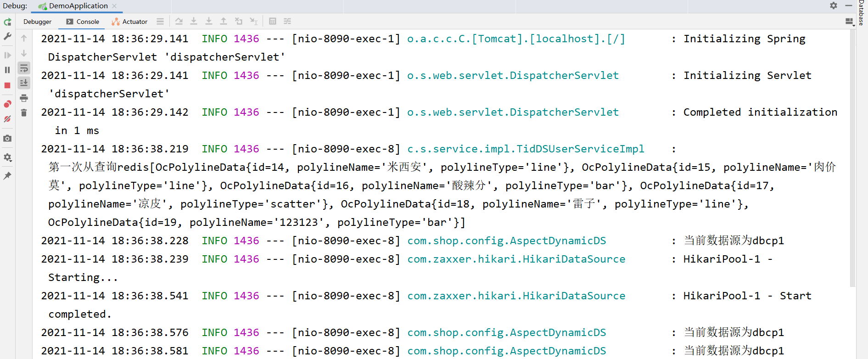The image size is (868, 359).
Task: Open the Actuator tab
Action: pyautogui.click(x=129, y=22)
